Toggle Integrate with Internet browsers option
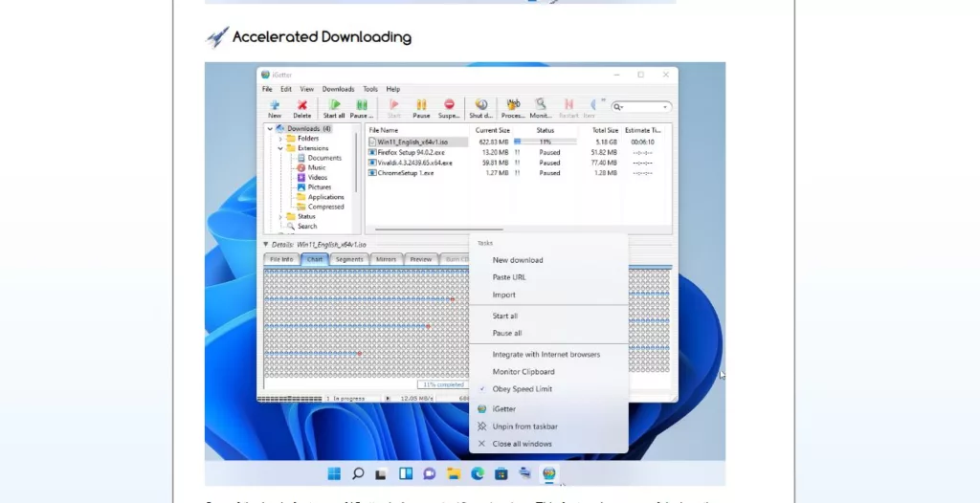Screen dimensions: 980x503 pyautogui.click(x=546, y=354)
